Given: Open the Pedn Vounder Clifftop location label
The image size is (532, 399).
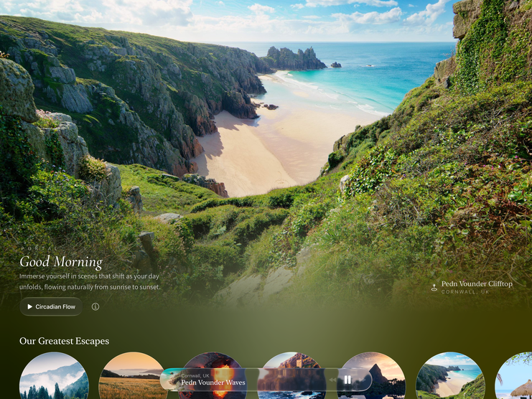Looking at the screenshot, I should (477, 283).
